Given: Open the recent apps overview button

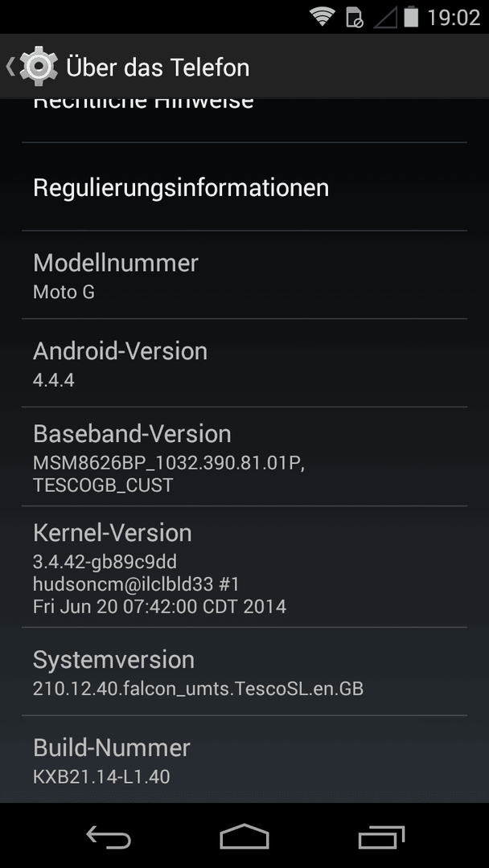Looking at the screenshot, I should click(381, 837).
